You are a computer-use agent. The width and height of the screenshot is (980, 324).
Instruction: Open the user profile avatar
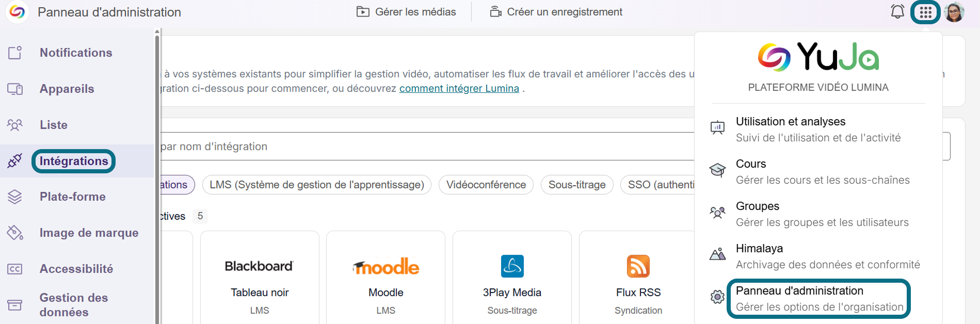pyautogui.click(x=954, y=12)
